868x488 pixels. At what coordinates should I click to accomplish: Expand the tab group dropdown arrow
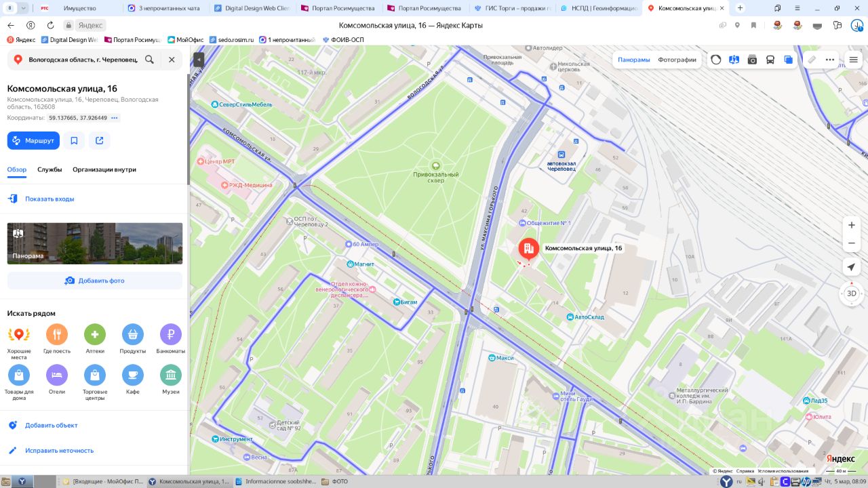24,8
